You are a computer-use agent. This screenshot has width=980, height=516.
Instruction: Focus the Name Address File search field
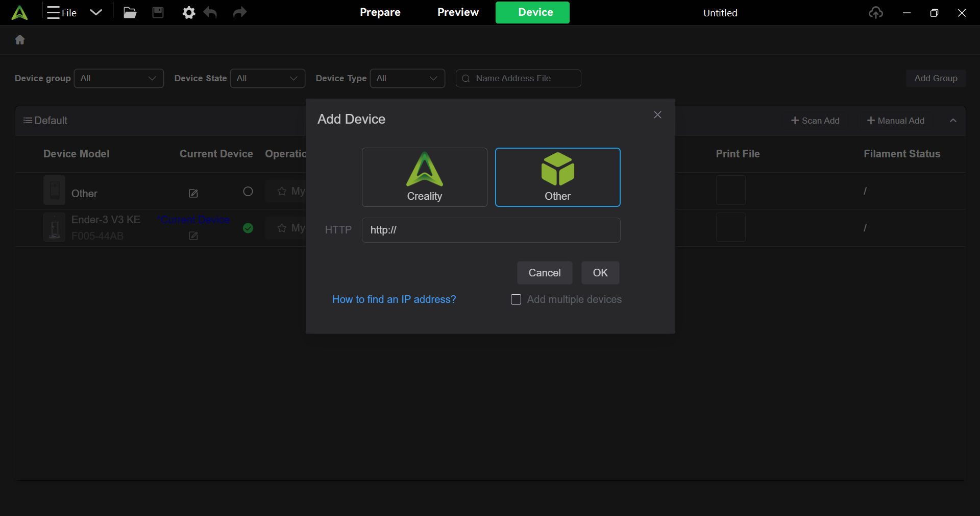(519, 78)
